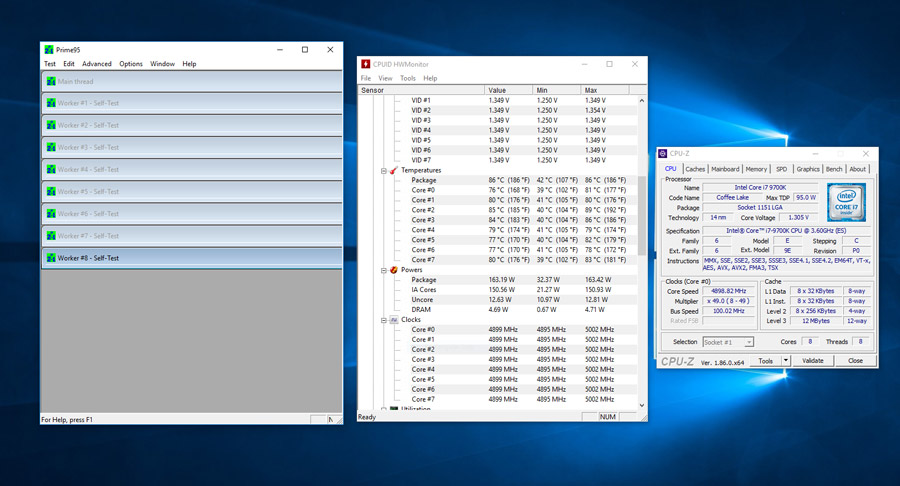Collapse the Clocks tree node
The image size is (900, 486).
coord(383,320)
